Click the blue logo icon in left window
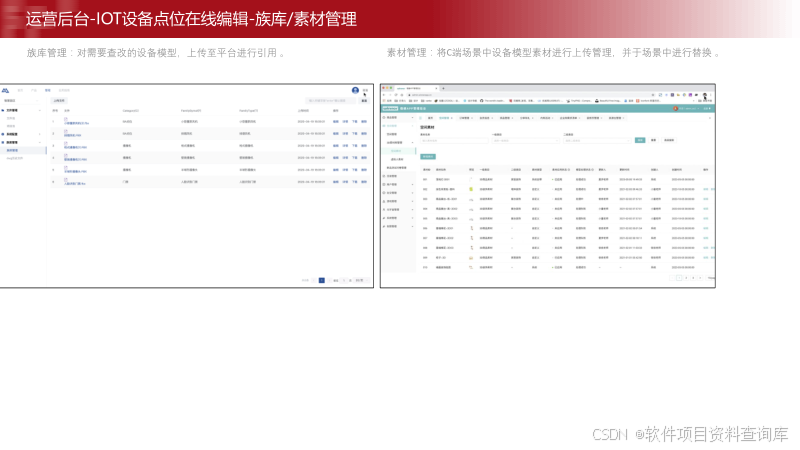 (5, 90)
